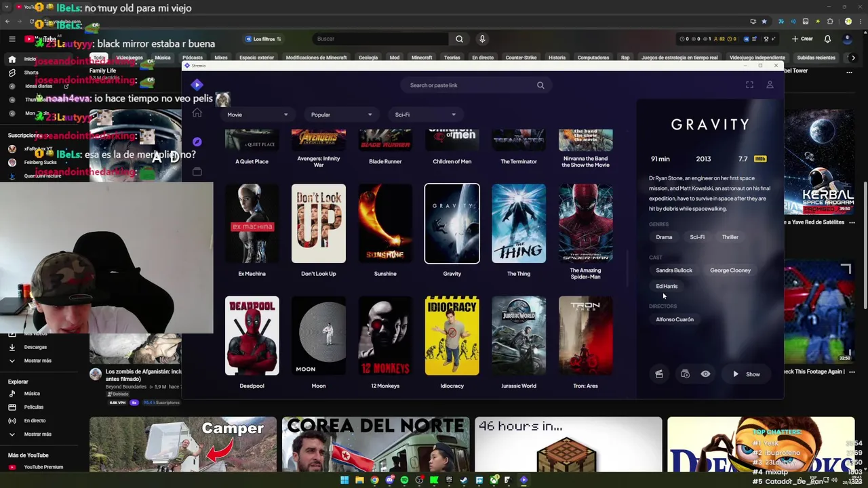Click cast member Ed Harris
The width and height of the screenshot is (868, 488).
click(x=667, y=286)
